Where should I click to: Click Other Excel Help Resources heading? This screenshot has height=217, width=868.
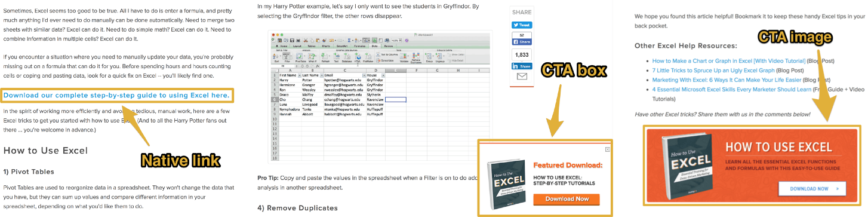coord(685,45)
